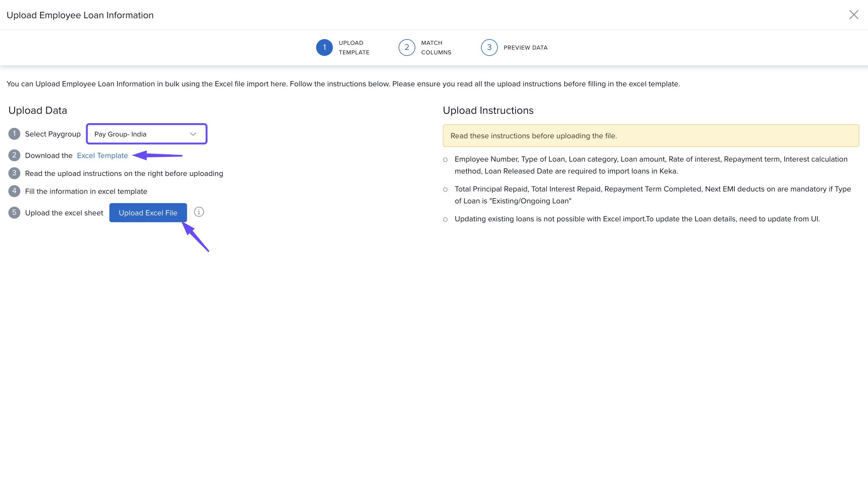This screenshot has height=497, width=868.
Task: Click the yellow 'Read these instructions' banner
Action: (650, 136)
